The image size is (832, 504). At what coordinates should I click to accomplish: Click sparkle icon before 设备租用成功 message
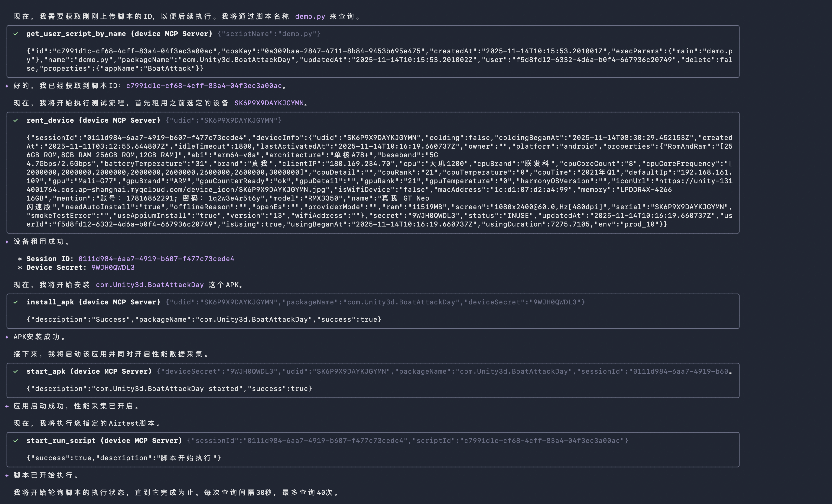[7, 242]
